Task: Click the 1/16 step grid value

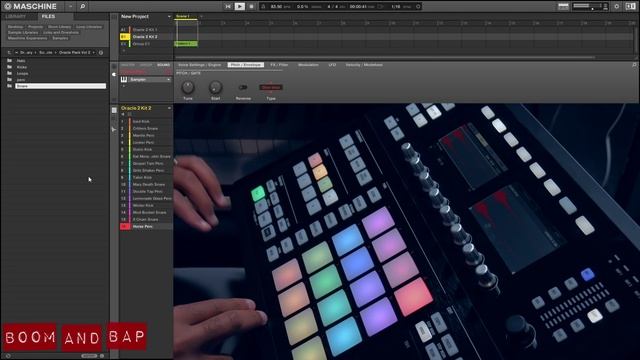Action: point(396,7)
